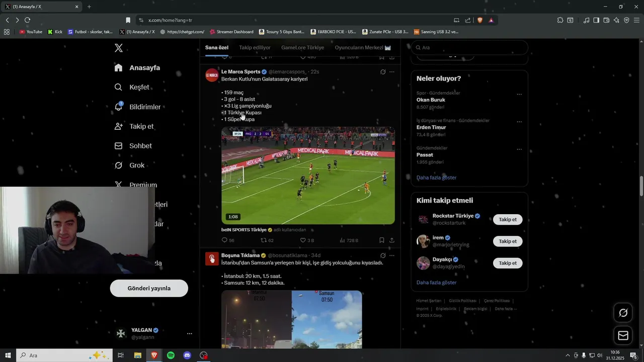Switch to the GameLore Türkiye tab

click(302, 48)
